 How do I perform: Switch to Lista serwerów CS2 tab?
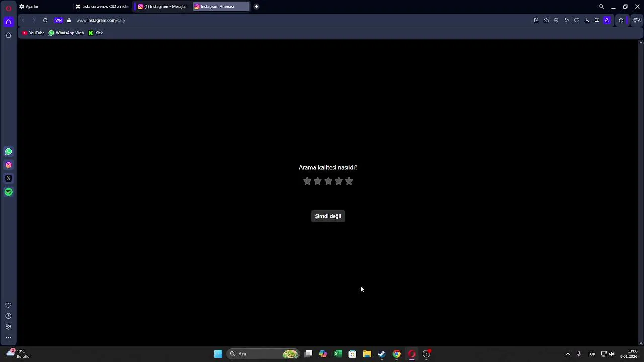pos(102,7)
